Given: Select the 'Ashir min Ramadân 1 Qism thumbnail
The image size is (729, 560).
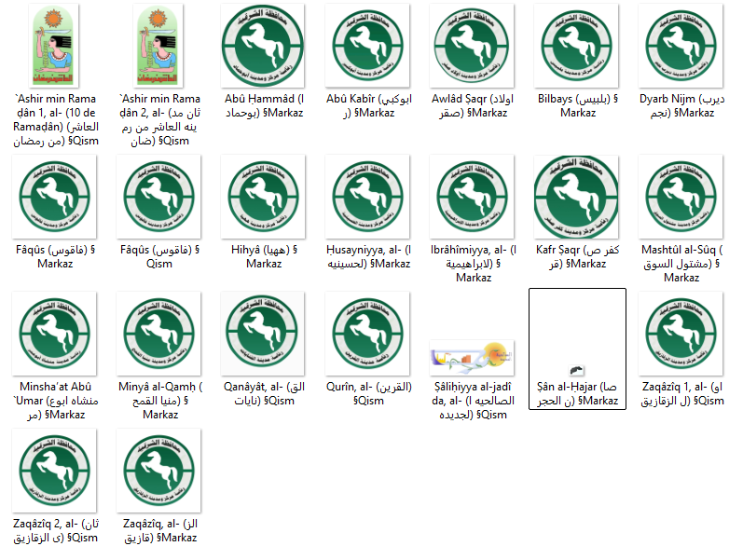Looking at the screenshot, I should [x=53, y=46].
